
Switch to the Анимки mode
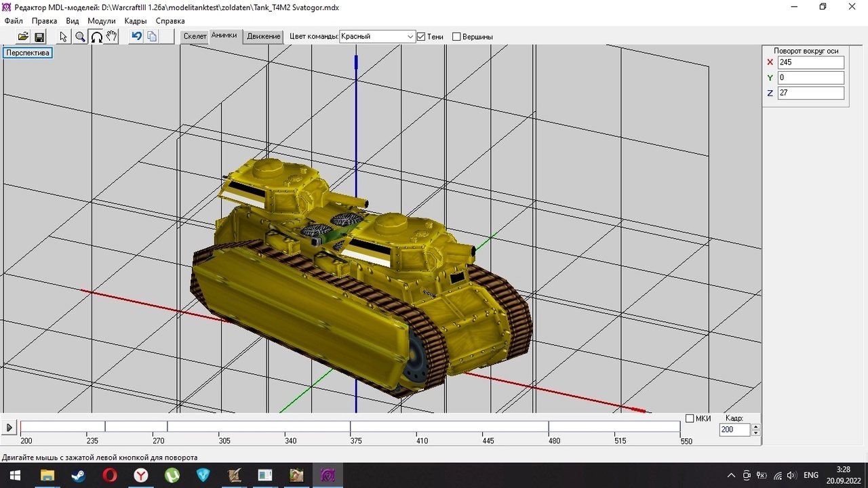(224, 35)
